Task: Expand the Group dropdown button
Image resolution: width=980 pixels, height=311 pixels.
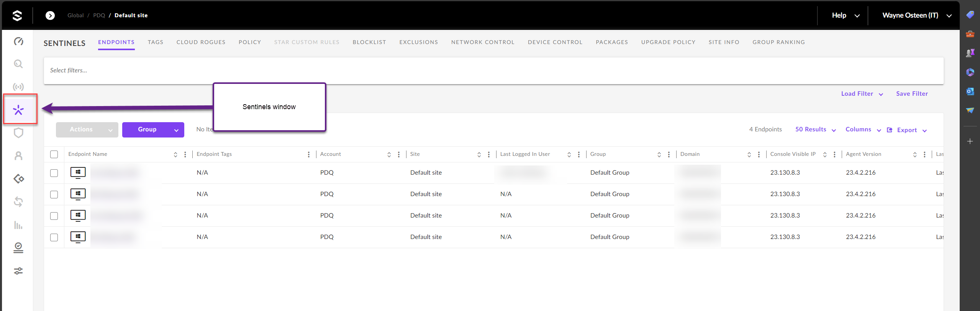Action: click(x=153, y=130)
